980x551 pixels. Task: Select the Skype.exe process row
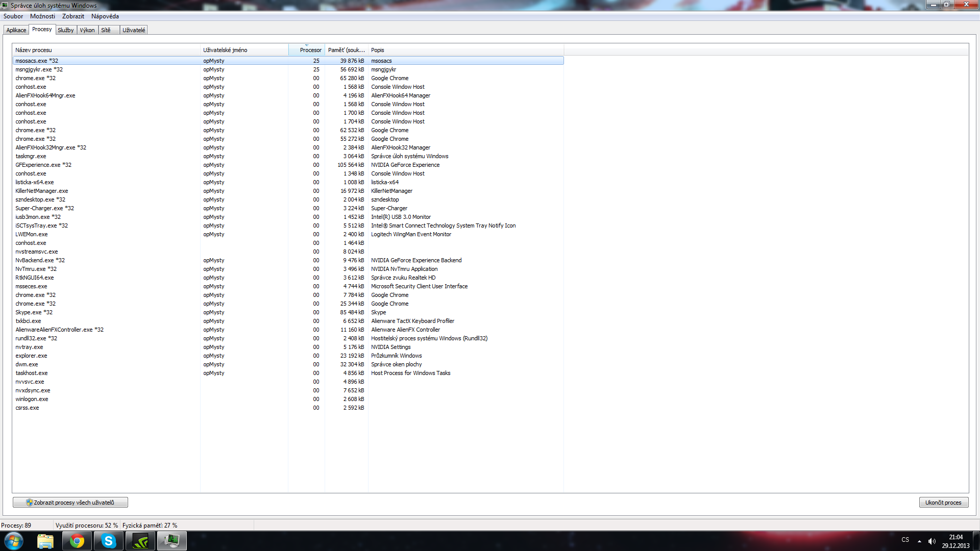(x=34, y=312)
